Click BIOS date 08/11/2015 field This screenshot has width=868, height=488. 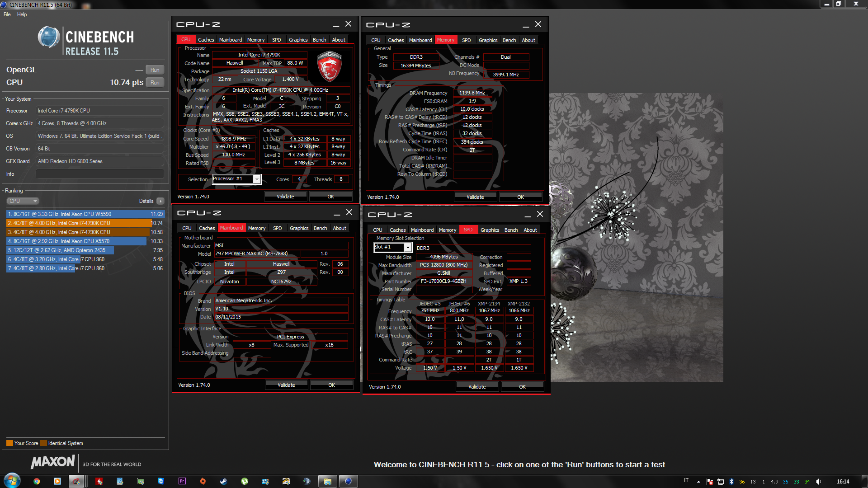tap(281, 317)
